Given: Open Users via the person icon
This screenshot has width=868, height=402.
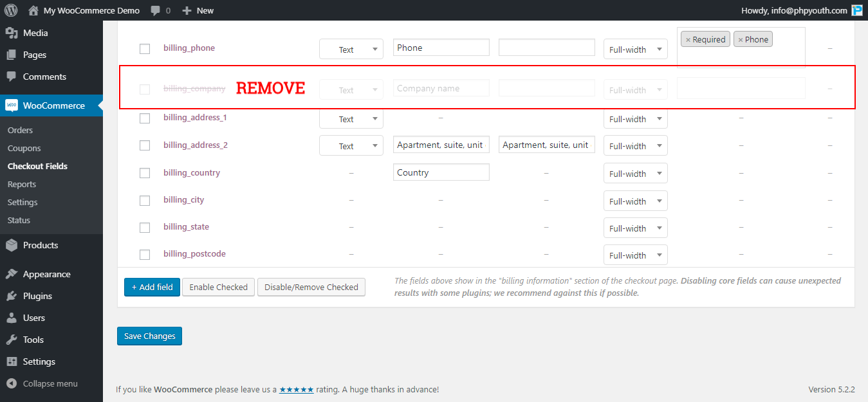Looking at the screenshot, I should (x=13, y=317).
